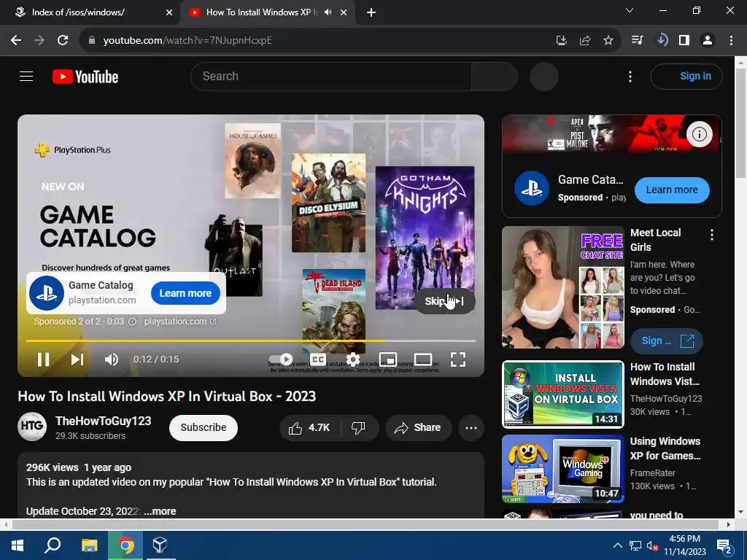This screenshot has width=747, height=560.
Task: Go back in the browser
Action: pos(16,41)
